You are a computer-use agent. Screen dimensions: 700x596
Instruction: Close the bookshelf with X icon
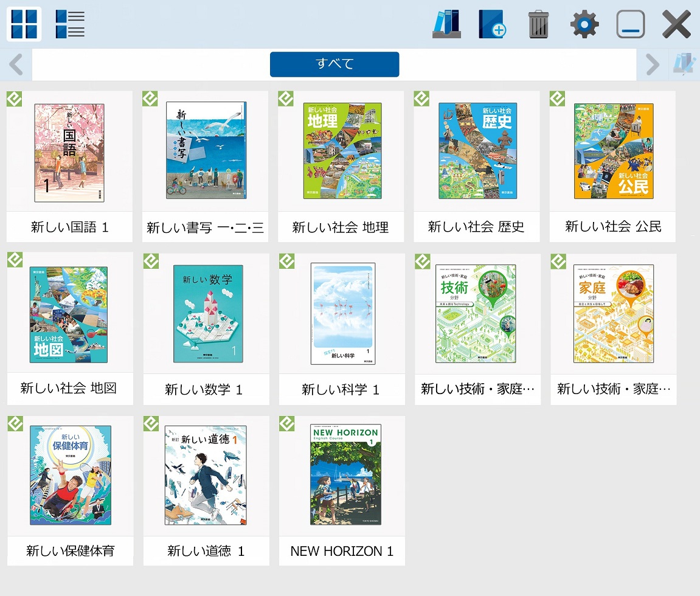point(676,24)
